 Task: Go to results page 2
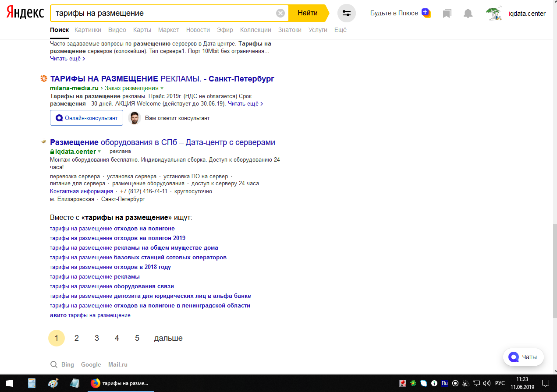pos(77,338)
